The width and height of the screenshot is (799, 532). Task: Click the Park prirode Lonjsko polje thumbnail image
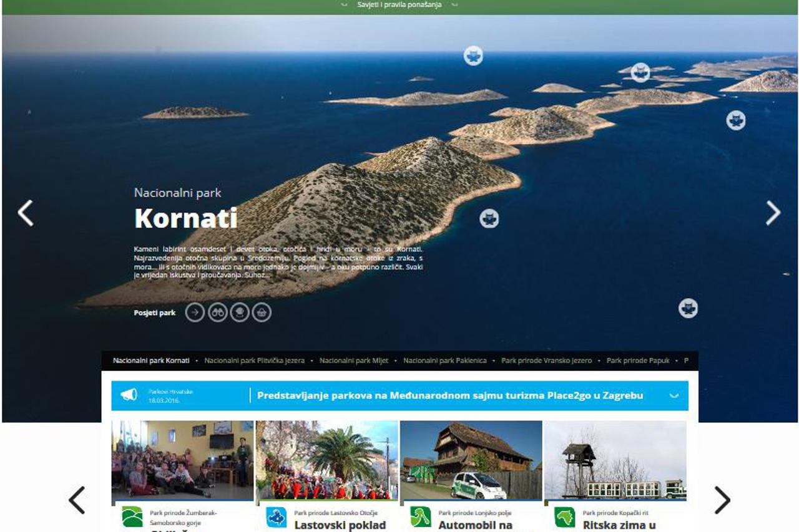pos(471,459)
